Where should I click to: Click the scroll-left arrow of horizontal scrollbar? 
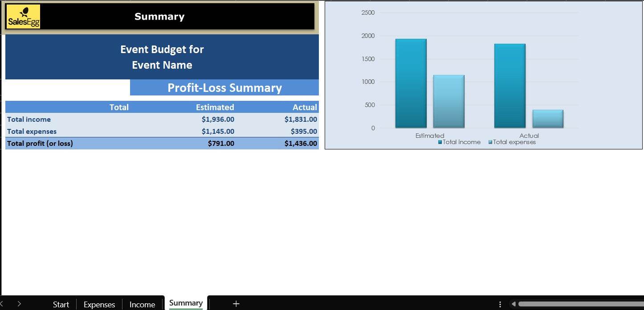coord(514,304)
